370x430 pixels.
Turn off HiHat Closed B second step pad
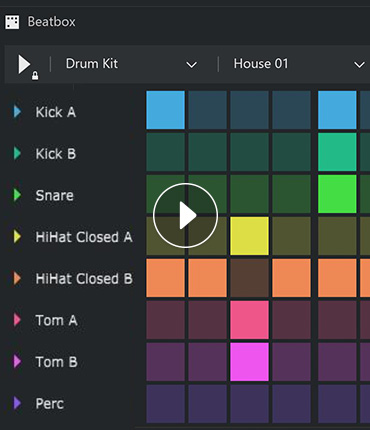207,278
